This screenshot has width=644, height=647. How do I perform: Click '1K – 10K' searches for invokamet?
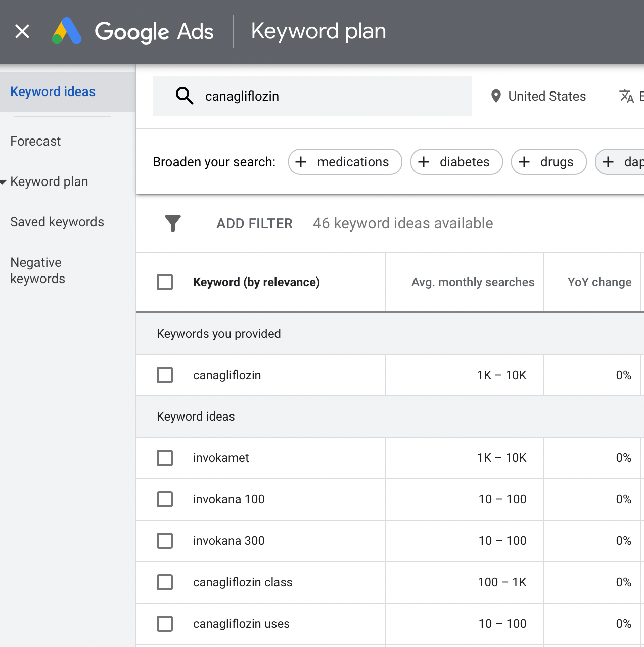[x=502, y=458]
